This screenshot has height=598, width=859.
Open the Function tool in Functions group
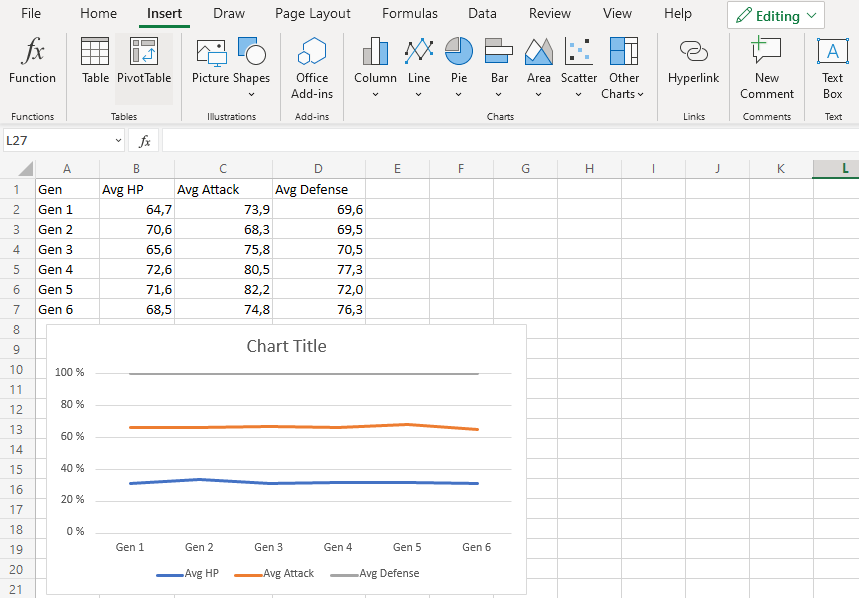31,66
